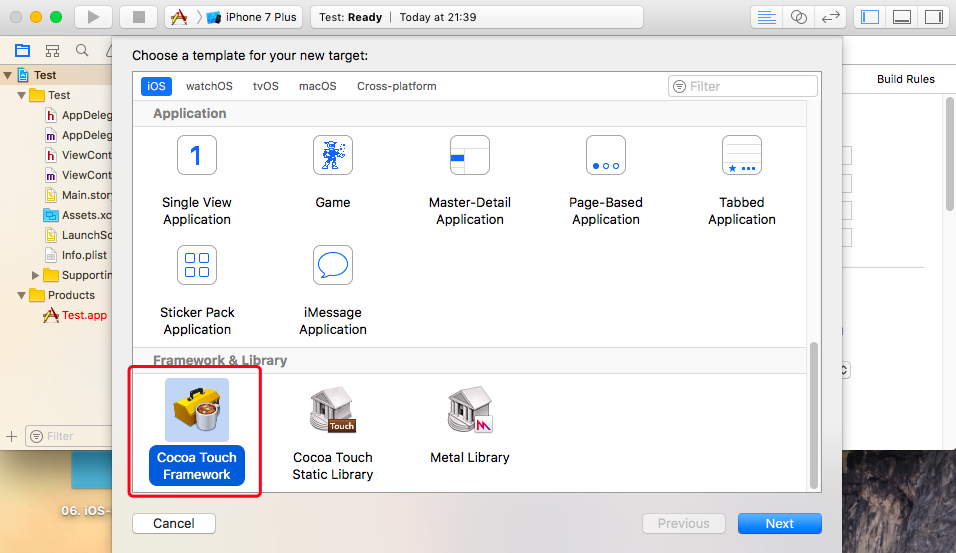The image size is (956, 553).
Task: Select Cocoa Touch Framework template
Action: tap(197, 432)
